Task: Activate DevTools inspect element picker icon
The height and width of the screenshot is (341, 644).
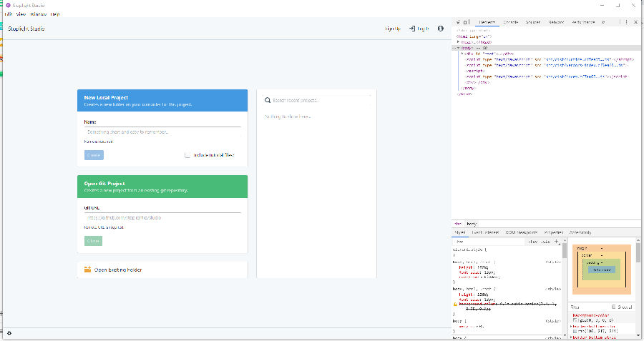Action: (x=458, y=21)
